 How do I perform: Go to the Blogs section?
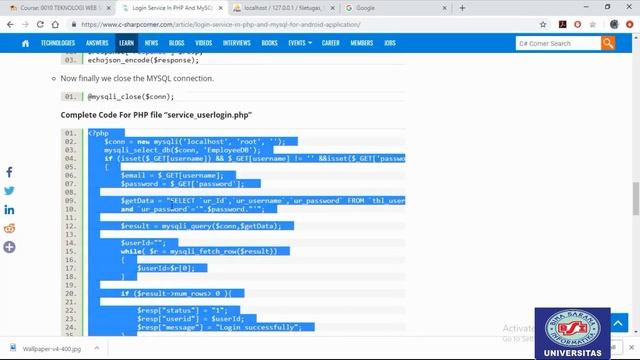coord(176,43)
